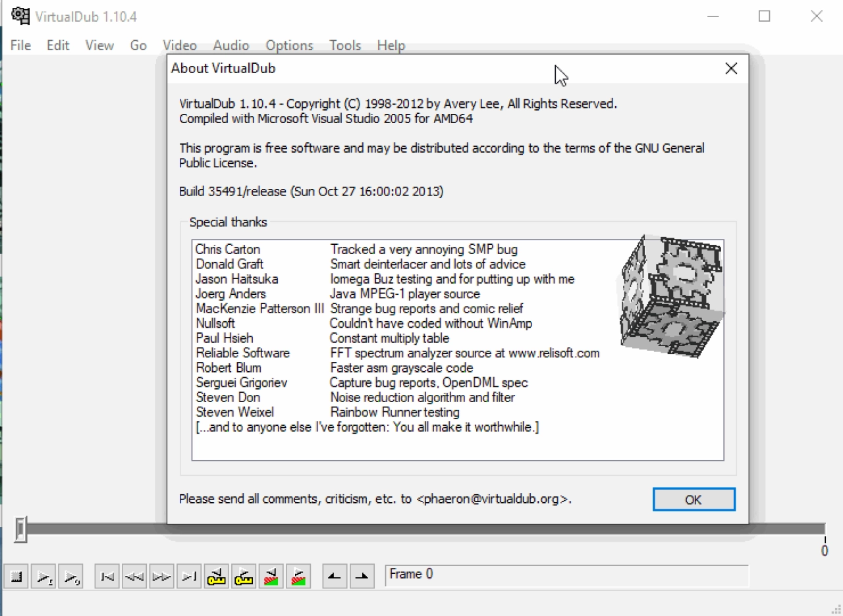Viewport: 843px width, 616px height.
Task: Open the Go menu
Action: point(138,45)
